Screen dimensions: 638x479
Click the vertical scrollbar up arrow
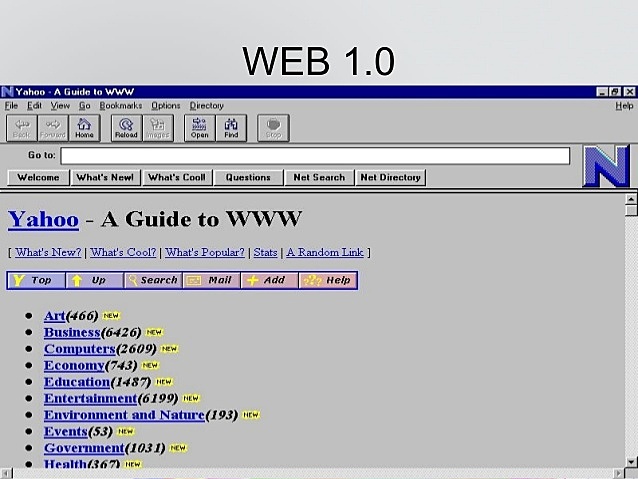point(631,199)
